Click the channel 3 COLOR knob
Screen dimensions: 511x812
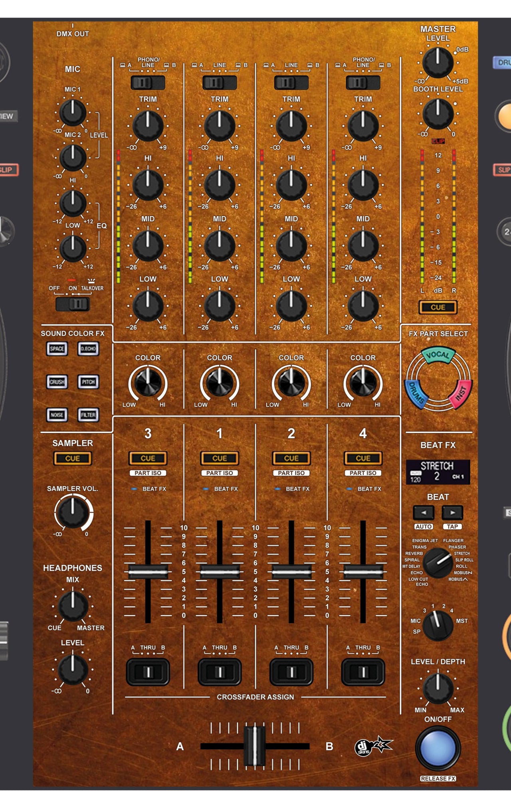[x=148, y=383]
